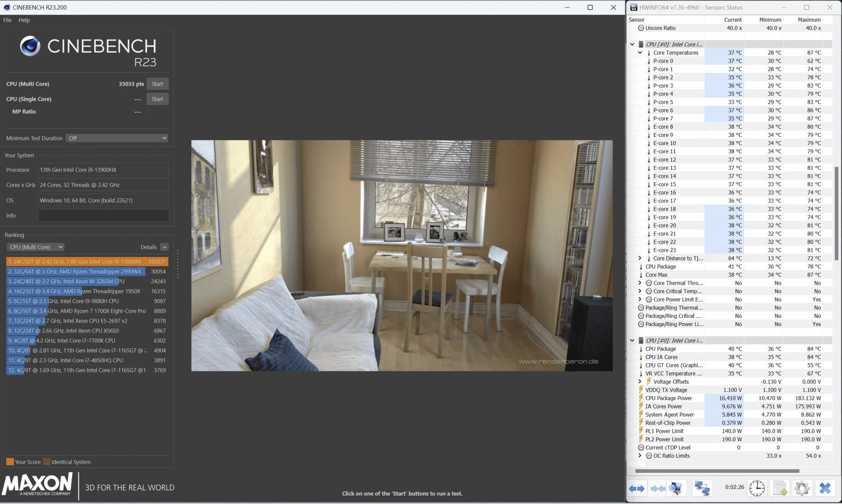Click the Info input field
This screenshot has height=504, width=842.
pyautogui.click(x=103, y=216)
